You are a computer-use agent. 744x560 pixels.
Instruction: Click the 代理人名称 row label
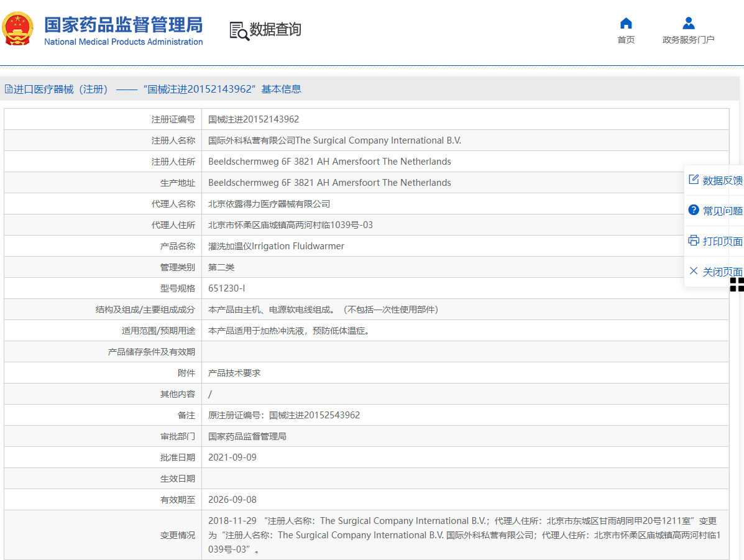tap(173, 204)
